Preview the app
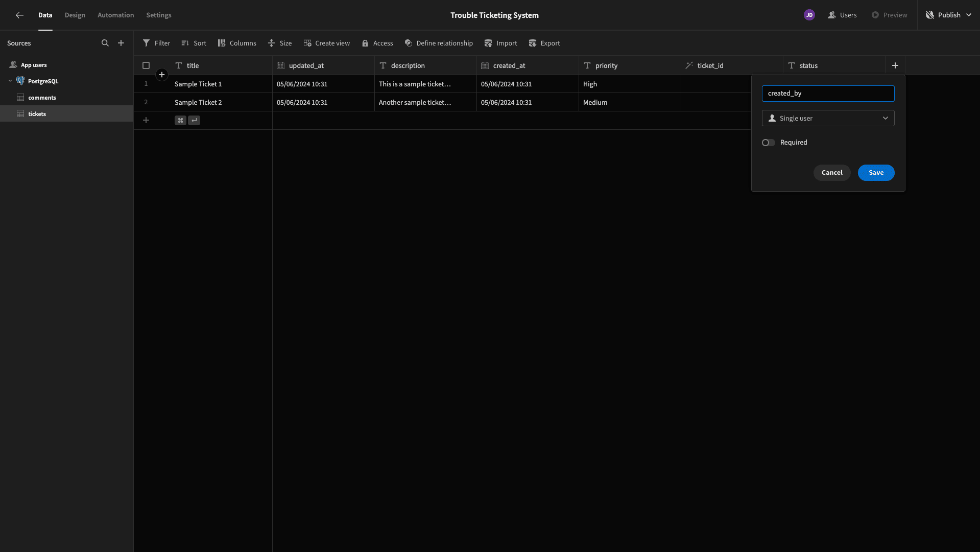This screenshot has height=552, width=980. 890,15
